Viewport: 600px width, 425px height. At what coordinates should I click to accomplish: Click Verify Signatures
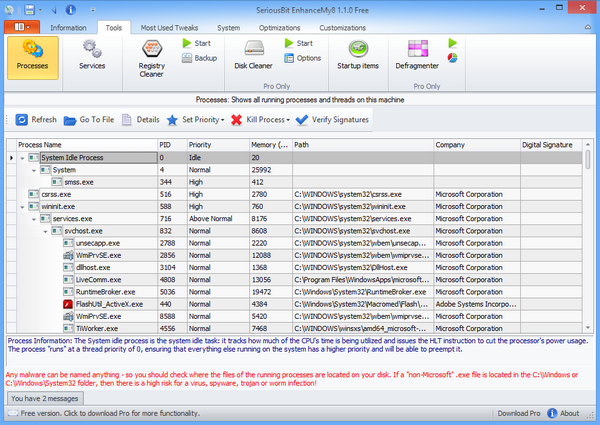point(332,120)
